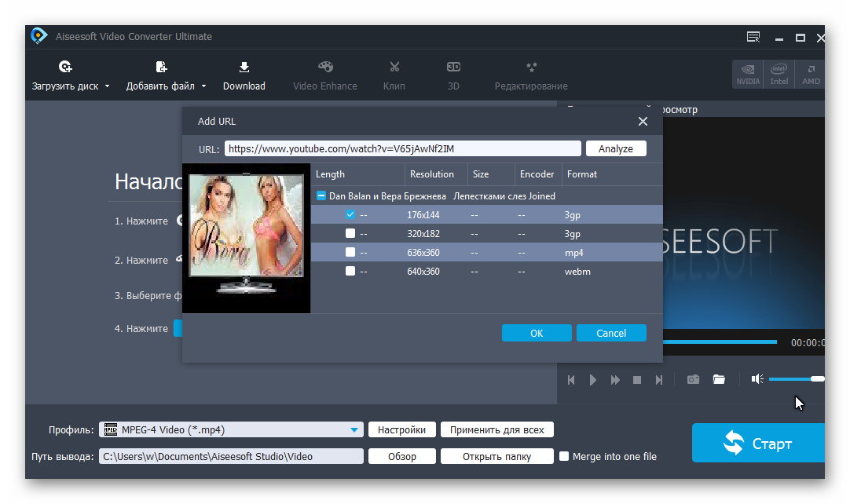Mute audio with the speaker icon
The image size is (850, 504).
[x=757, y=379]
